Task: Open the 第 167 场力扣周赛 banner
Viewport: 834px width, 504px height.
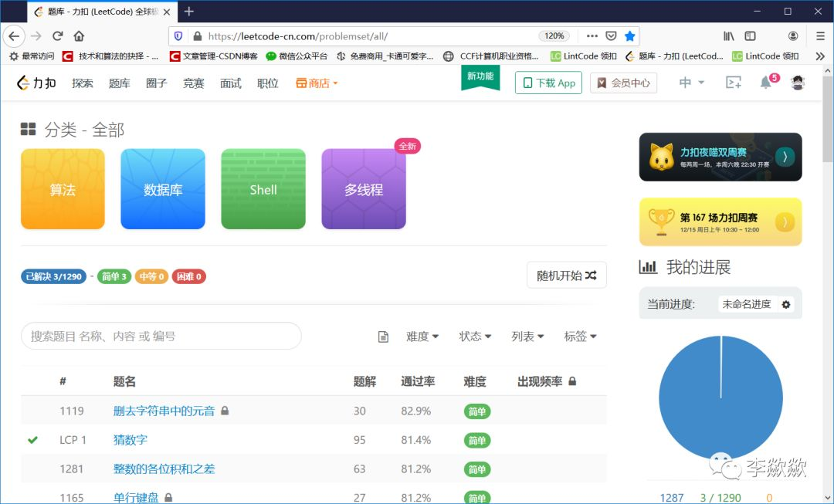Action: coord(720,222)
